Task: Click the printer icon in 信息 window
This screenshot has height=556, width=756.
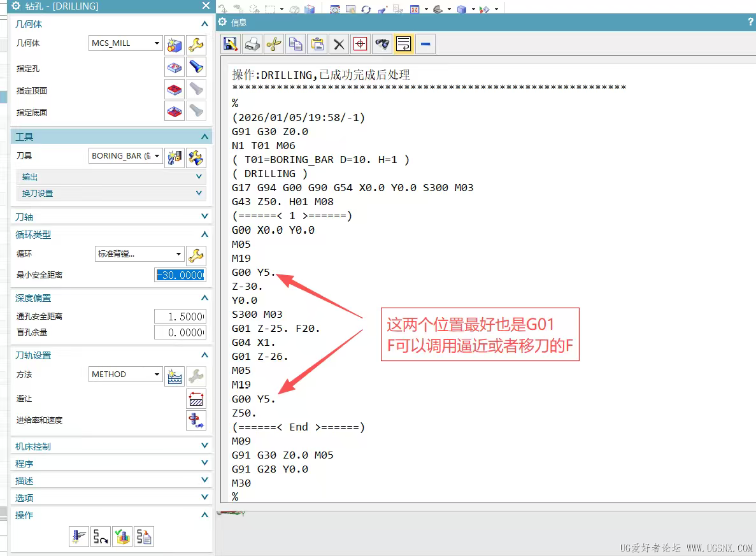Action: pos(252,44)
